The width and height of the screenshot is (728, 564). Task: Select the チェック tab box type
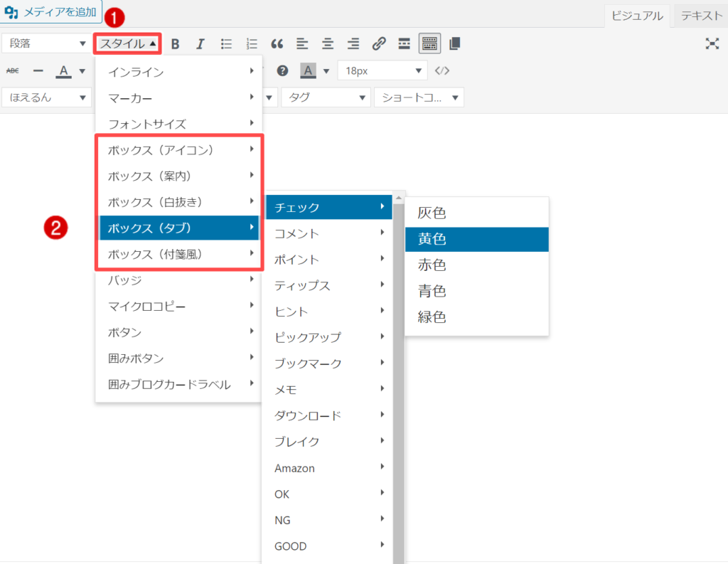pos(328,207)
